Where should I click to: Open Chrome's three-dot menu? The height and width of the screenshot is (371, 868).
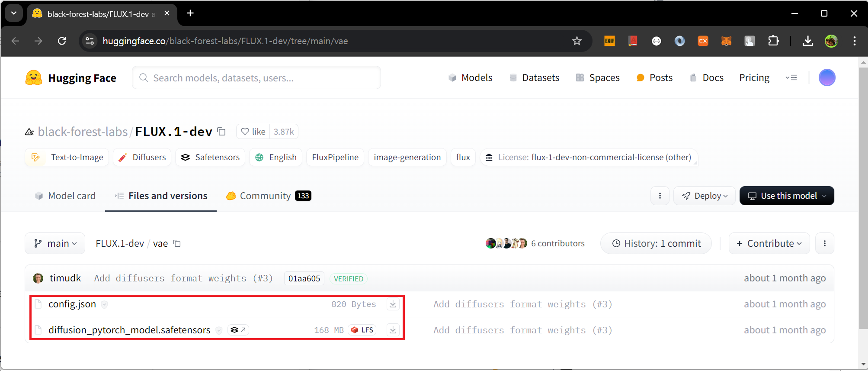(854, 41)
